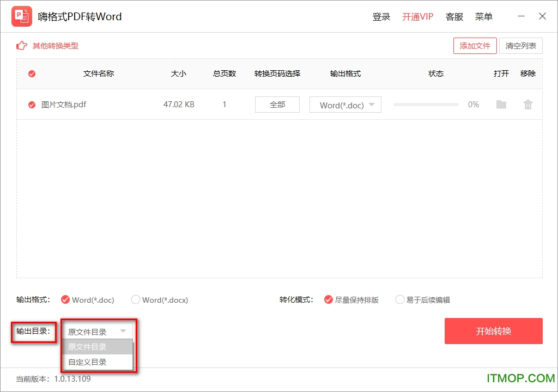Image resolution: width=558 pixels, height=392 pixels.
Task: Expand the 输出目录 directory dropdown
Action: click(98, 331)
